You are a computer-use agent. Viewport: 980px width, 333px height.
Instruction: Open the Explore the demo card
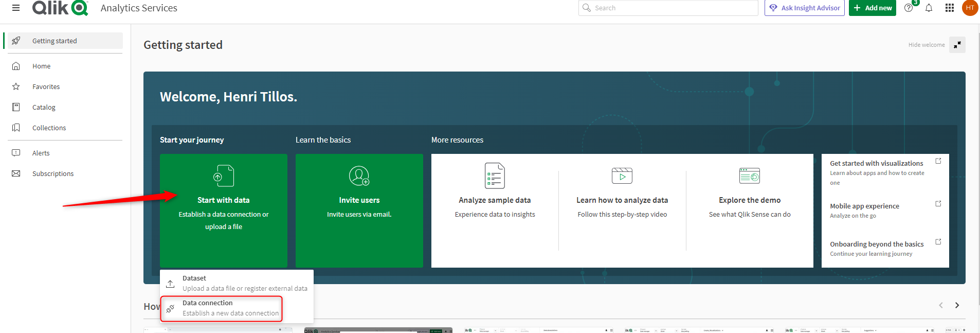pyautogui.click(x=749, y=200)
